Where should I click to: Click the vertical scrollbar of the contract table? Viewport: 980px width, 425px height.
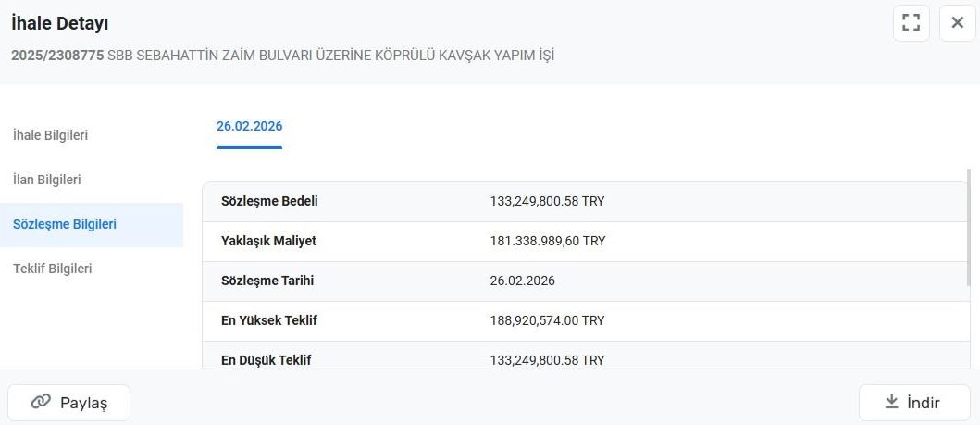[969, 269]
